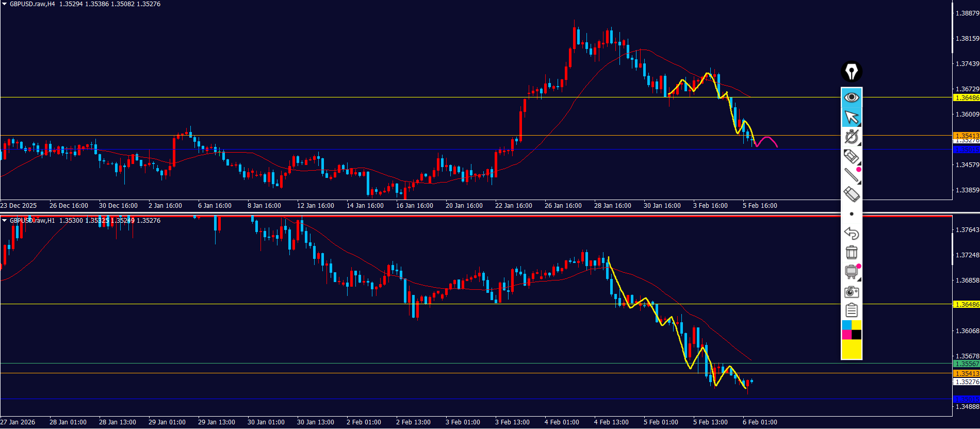This screenshot has height=429, width=980.
Task: Select the highlighter marker tool
Action: (x=851, y=156)
